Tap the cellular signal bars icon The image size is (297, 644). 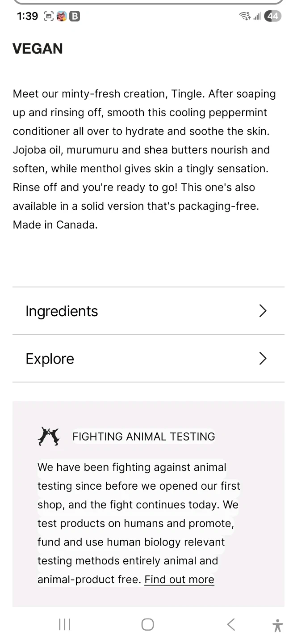pos(257,17)
